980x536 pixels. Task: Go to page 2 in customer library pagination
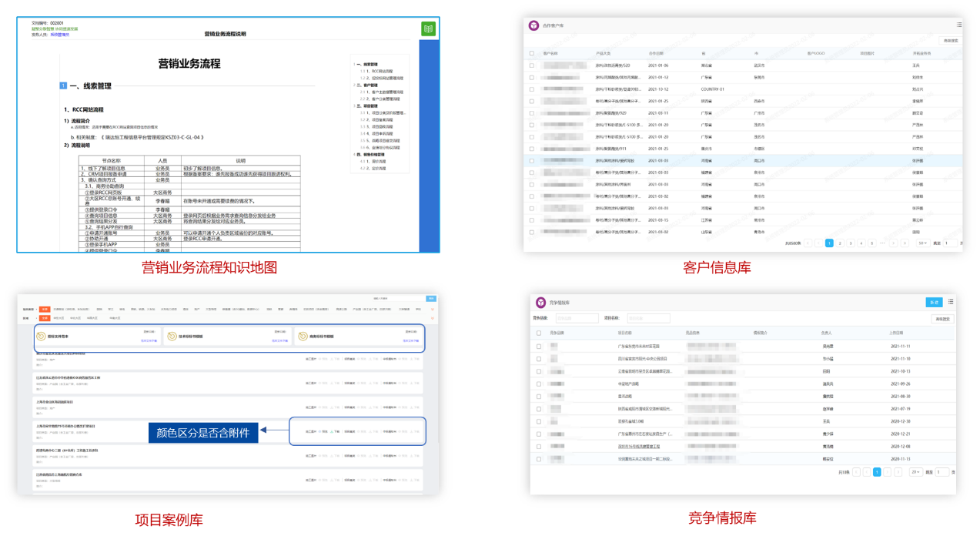coord(840,243)
